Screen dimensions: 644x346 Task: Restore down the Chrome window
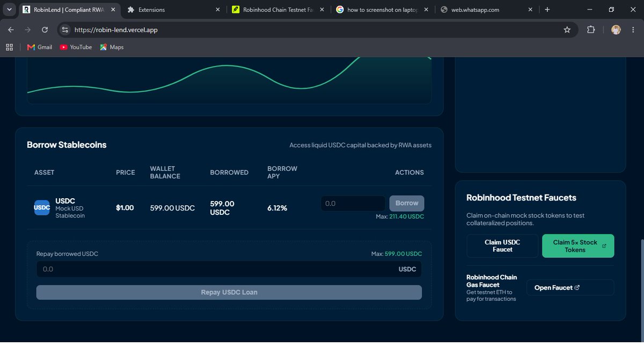point(611,10)
